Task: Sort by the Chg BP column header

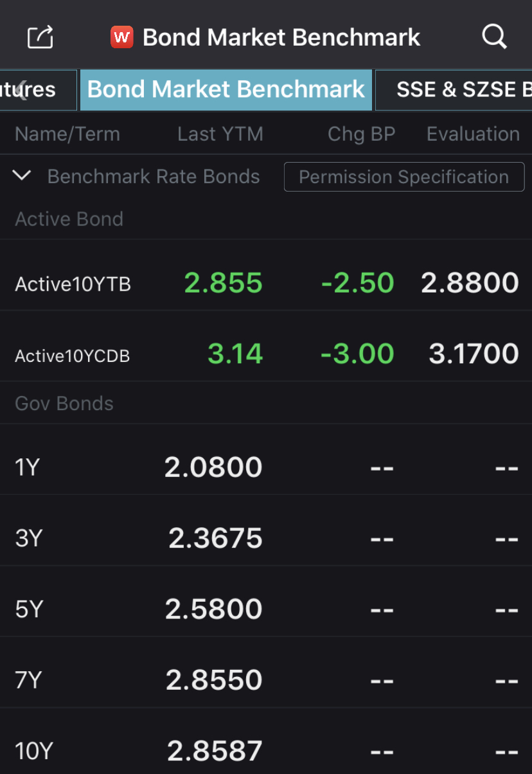Action: pyautogui.click(x=361, y=134)
